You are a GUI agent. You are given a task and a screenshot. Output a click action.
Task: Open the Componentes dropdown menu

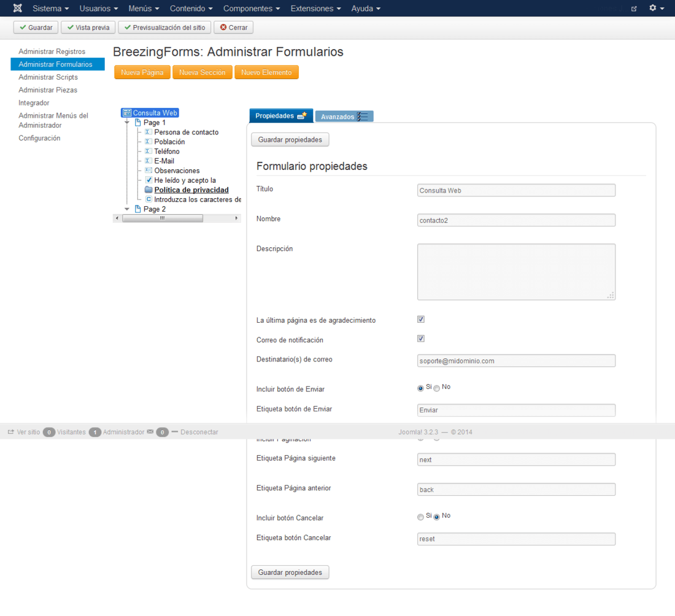(x=252, y=8)
